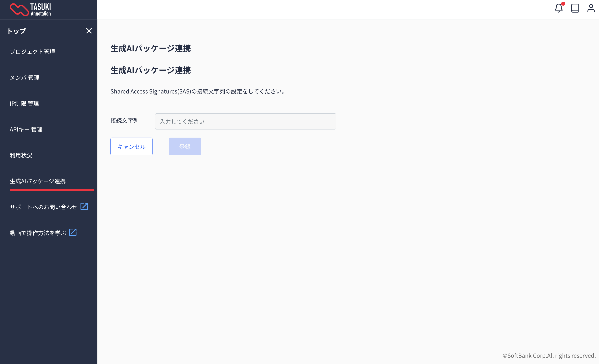Close the sidebar with X icon
This screenshot has height=364, width=599.
tap(89, 31)
